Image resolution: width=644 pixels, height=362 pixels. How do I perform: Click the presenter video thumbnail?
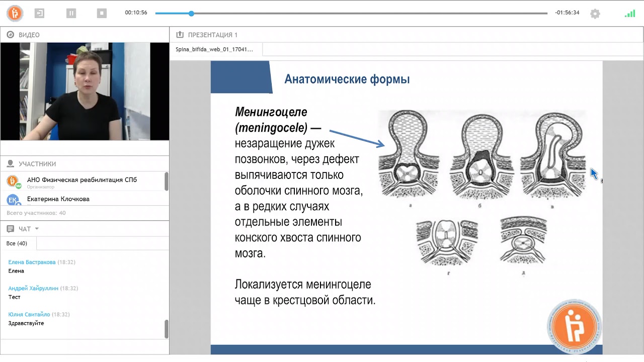tap(85, 91)
